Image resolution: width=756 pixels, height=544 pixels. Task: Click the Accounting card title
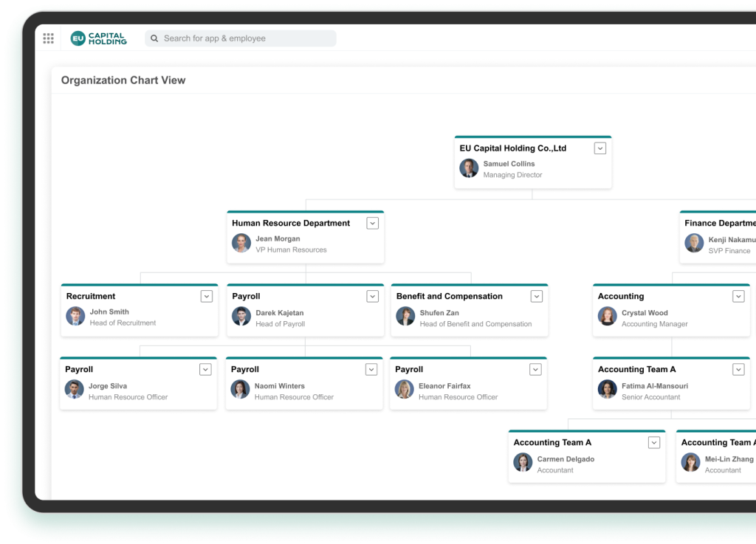[x=620, y=296]
